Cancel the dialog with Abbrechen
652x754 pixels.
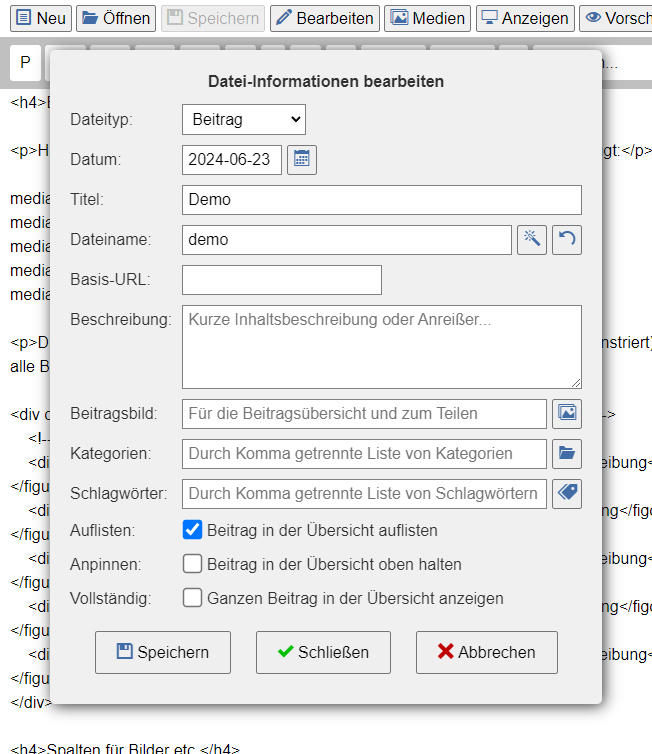487,652
